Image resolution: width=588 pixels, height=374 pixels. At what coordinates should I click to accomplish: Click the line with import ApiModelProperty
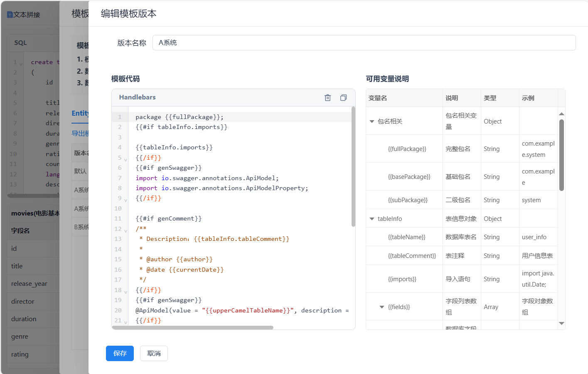222,188
